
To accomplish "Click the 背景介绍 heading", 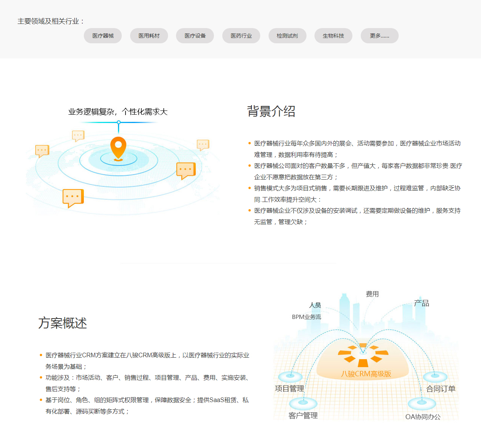I will pyautogui.click(x=271, y=111).
